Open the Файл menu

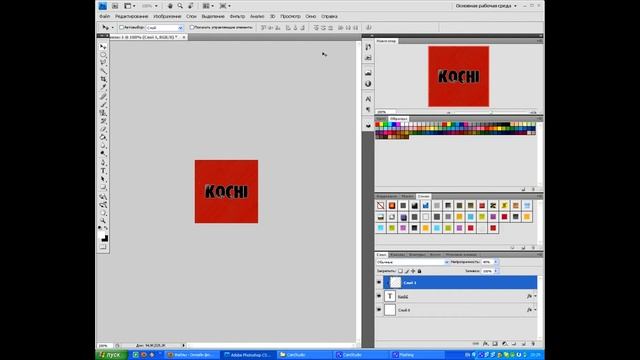click(x=104, y=16)
